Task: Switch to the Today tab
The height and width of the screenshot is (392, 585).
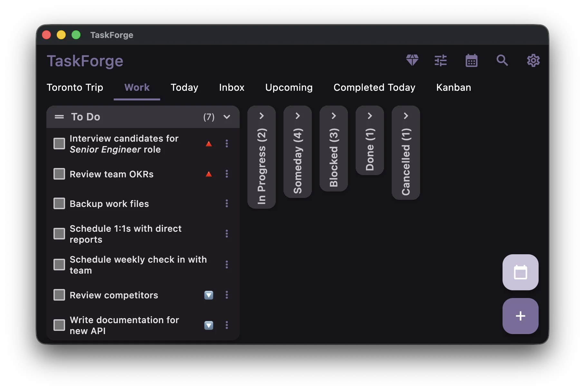Action: coord(184,88)
